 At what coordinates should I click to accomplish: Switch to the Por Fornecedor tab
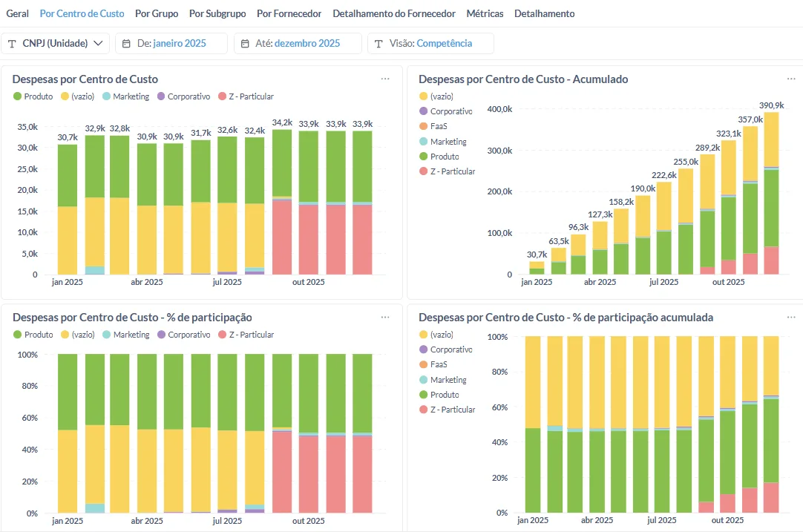[x=289, y=14]
